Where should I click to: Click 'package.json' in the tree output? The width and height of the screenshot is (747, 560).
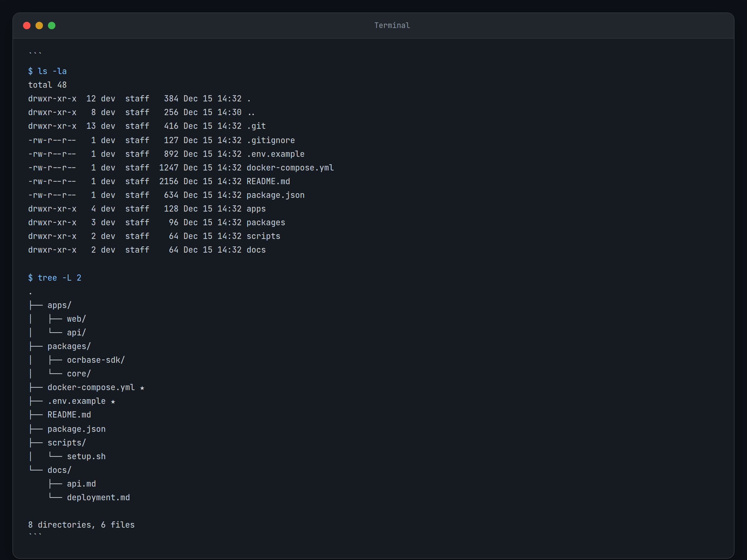(76, 429)
